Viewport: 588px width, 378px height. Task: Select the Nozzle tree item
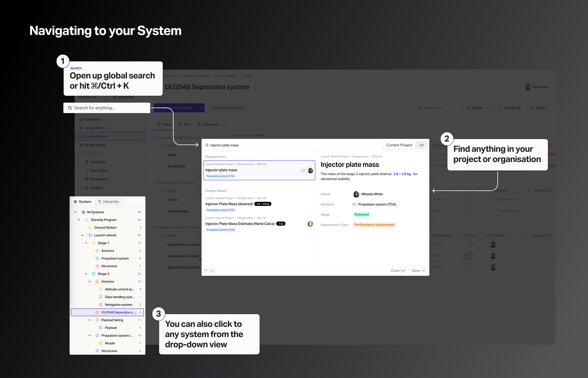tap(107, 343)
